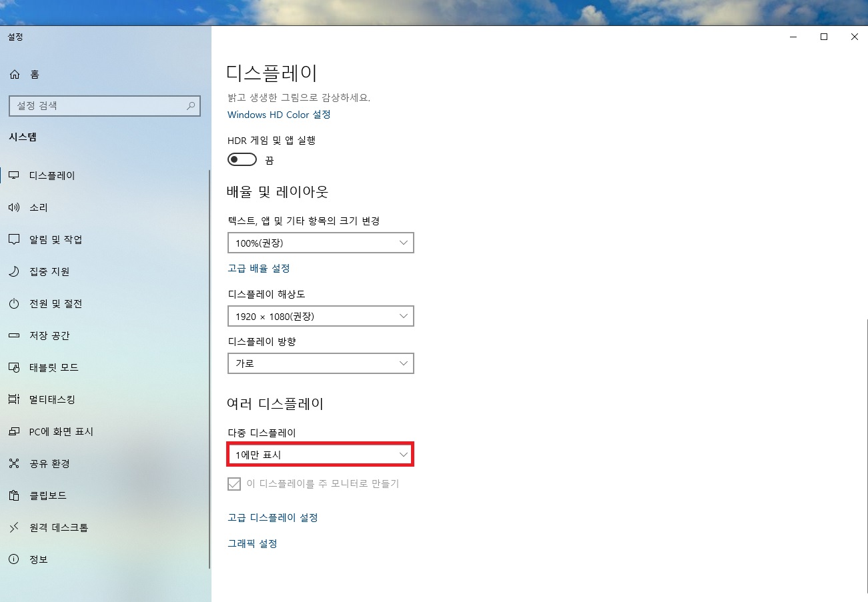The image size is (868, 602).
Task: Click the Clipboard icon in sidebar
Action: (14, 495)
